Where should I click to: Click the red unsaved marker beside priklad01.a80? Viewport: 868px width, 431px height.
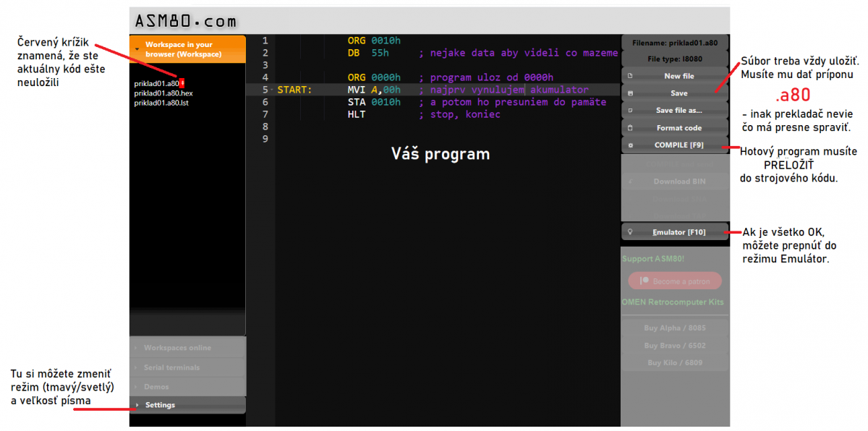coord(182,83)
